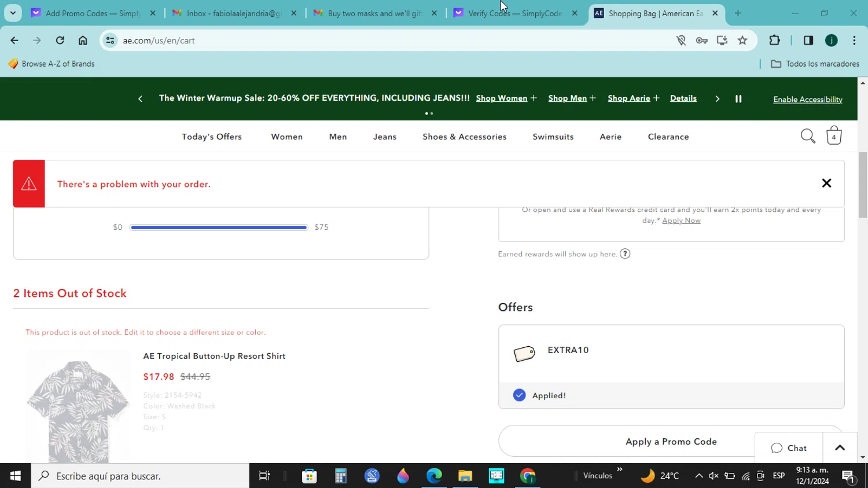
Task: Click Apply a Promo Code button
Action: coord(671,442)
